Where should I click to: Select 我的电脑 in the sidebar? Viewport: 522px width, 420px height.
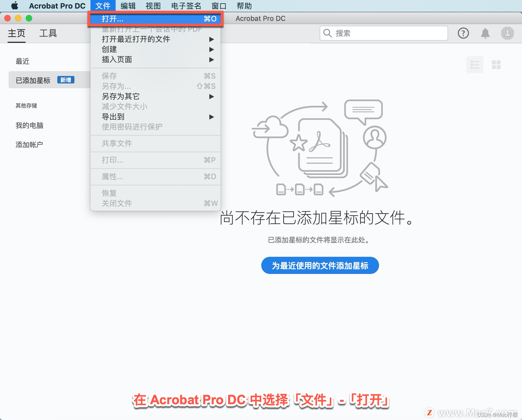pyautogui.click(x=29, y=126)
